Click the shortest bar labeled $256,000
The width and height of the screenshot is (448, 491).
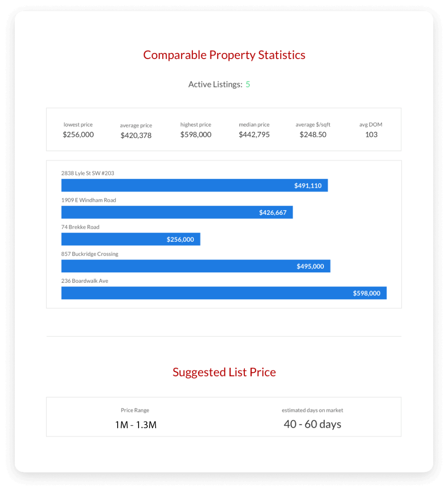tap(131, 239)
